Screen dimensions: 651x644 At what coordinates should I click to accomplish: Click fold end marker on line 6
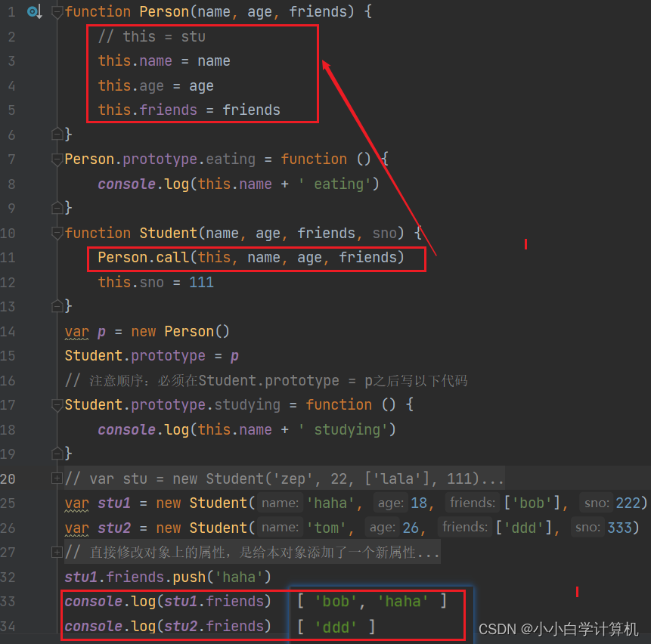[x=57, y=135]
